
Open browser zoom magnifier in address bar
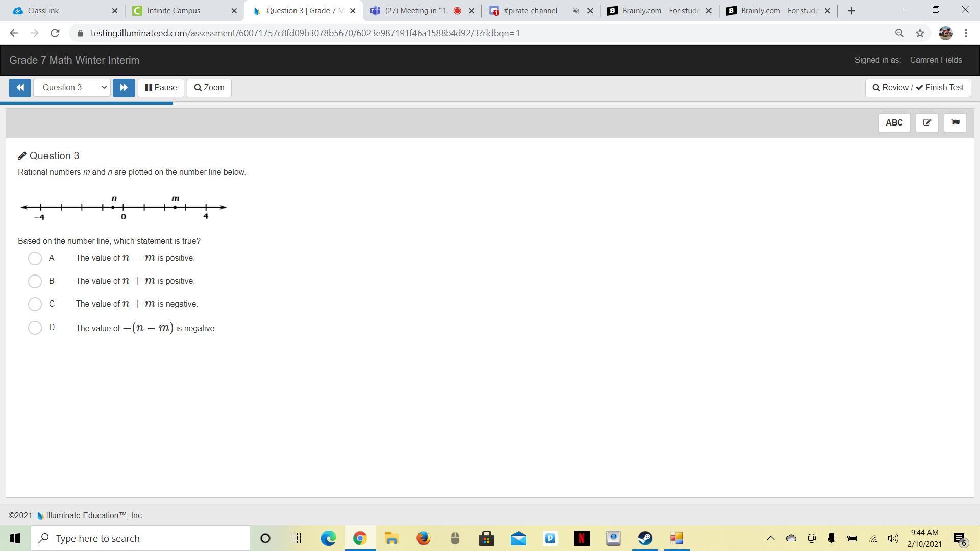point(899,33)
